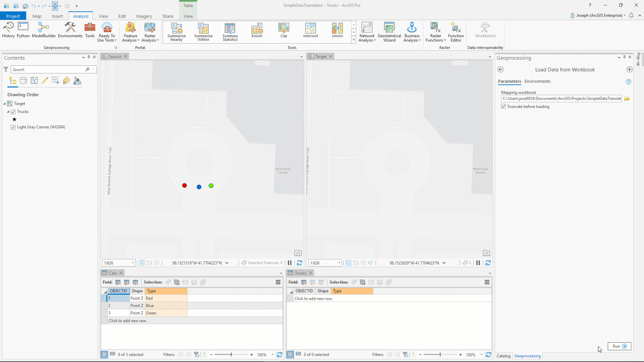Screen dimensions: 644x362
Task: Close the Source map tab
Action: (x=125, y=56)
